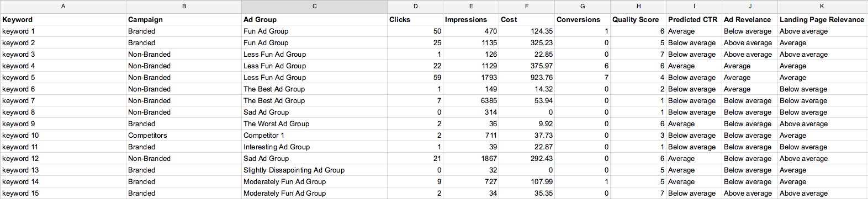
Task: Click the impressions value 470
Action: click(471, 31)
